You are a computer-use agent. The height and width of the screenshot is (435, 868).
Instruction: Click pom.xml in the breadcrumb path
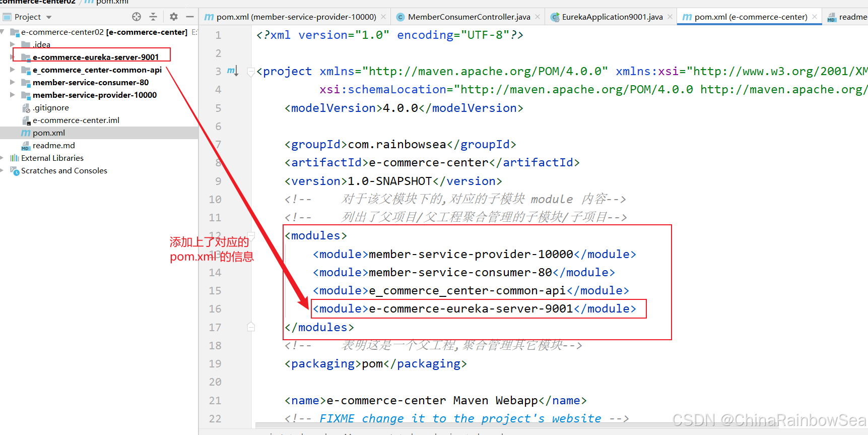pyautogui.click(x=112, y=2)
